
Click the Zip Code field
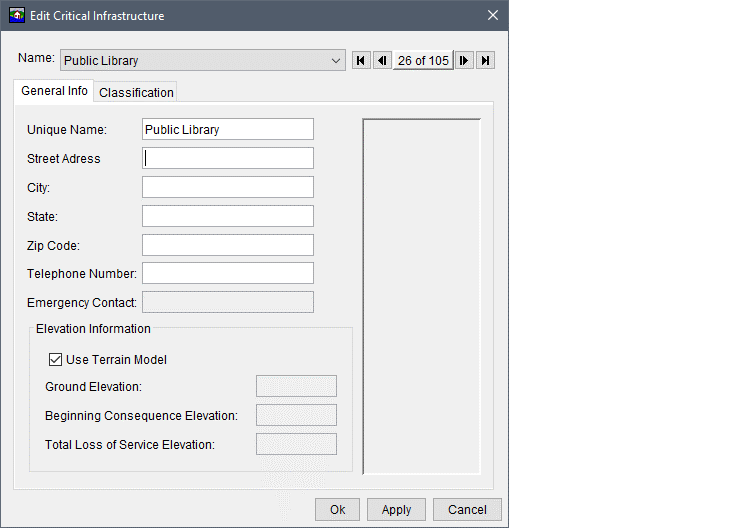coord(228,245)
